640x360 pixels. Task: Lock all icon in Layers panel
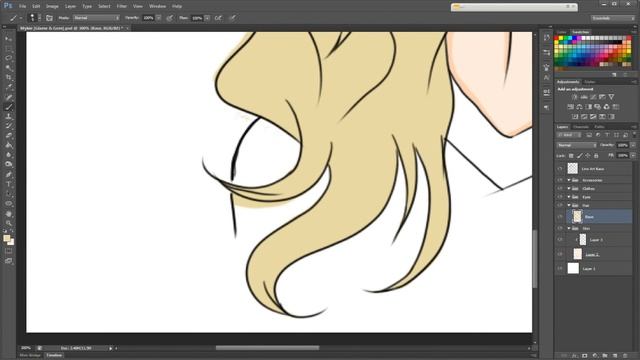[x=596, y=156]
